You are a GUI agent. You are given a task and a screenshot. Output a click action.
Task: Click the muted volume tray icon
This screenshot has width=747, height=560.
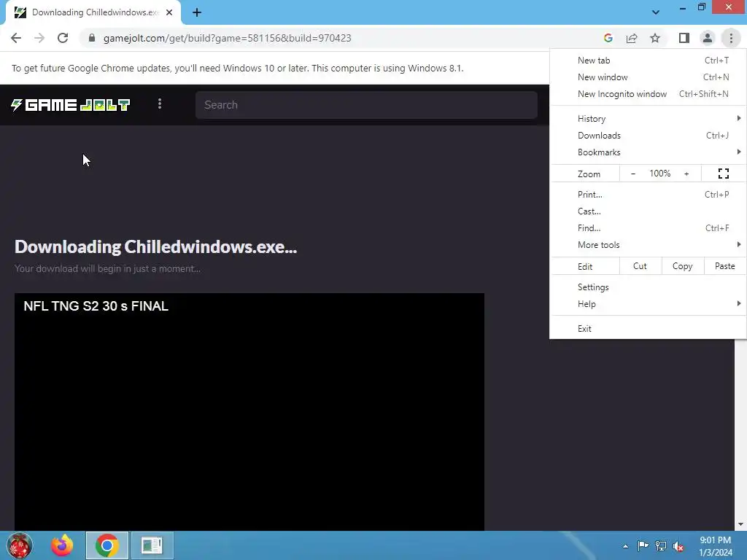(678, 545)
